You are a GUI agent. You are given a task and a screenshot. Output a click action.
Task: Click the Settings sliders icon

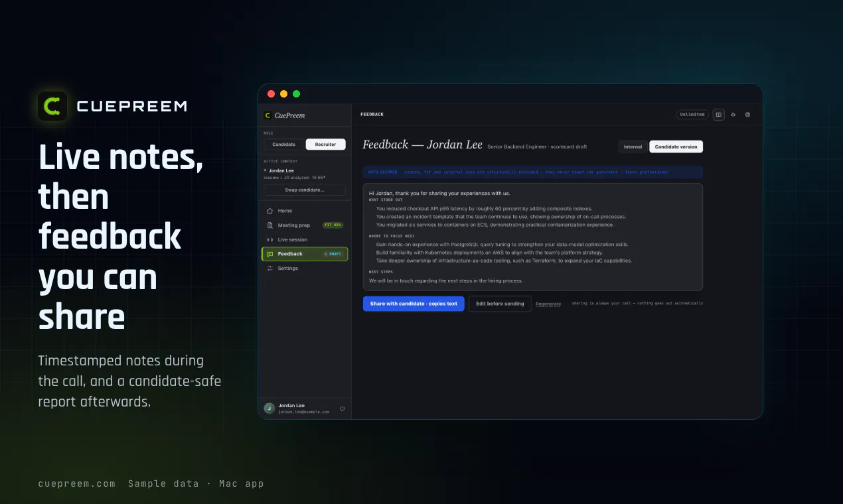tap(269, 269)
